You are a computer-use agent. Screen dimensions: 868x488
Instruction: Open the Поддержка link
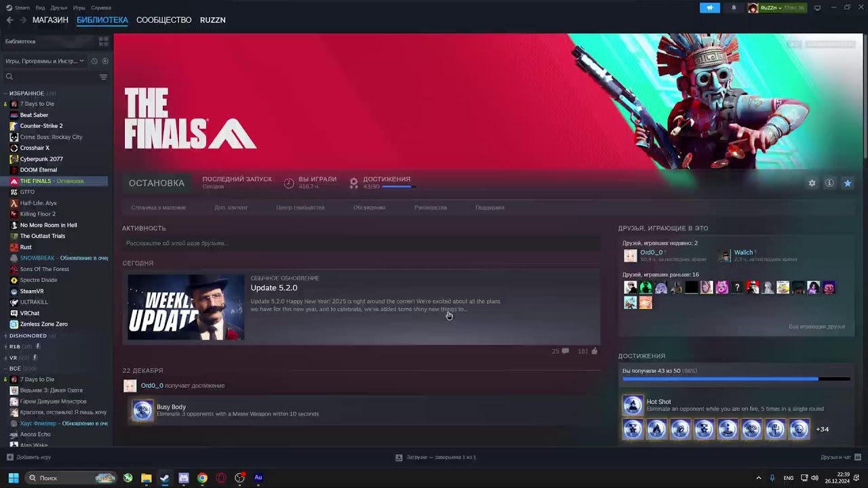tap(490, 207)
